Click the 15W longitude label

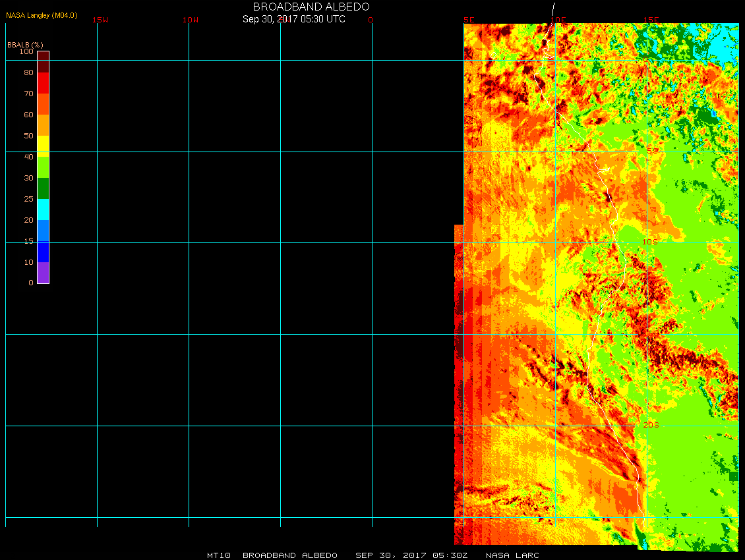(100, 20)
